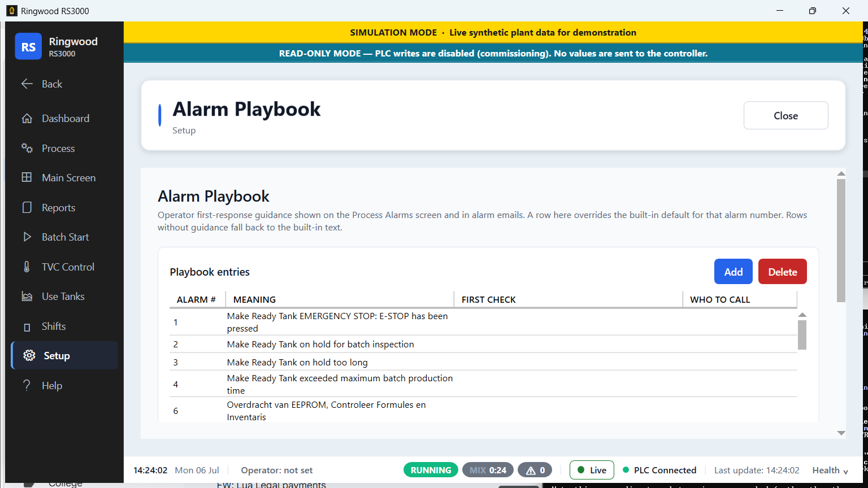Click the ALARM # column header

(x=197, y=299)
